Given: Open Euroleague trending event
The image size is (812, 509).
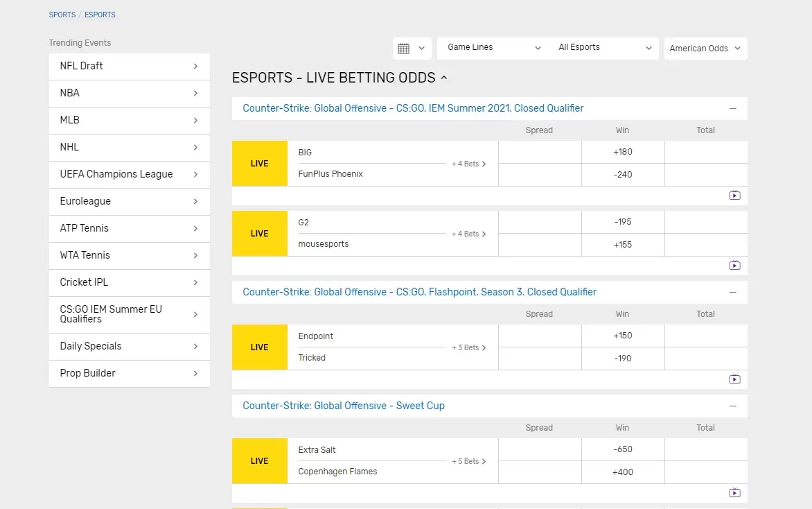Looking at the screenshot, I should [x=130, y=201].
